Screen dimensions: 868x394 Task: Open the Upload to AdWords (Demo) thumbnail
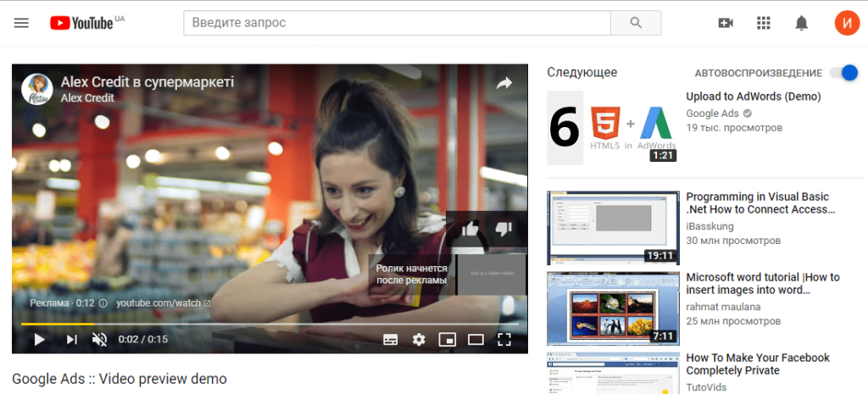[x=613, y=128]
